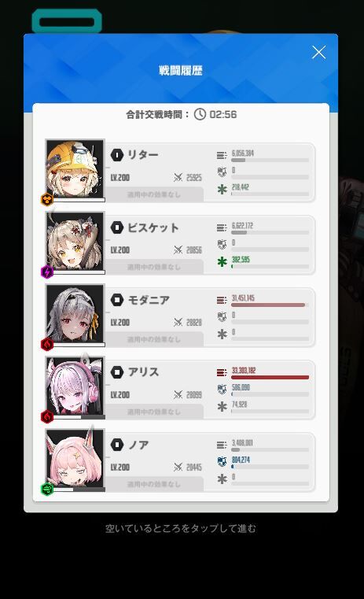Image resolution: width=364 pixels, height=599 pixels.
Task: Click ビスケット's green healing asterisk icon
Action: (222, 261)
